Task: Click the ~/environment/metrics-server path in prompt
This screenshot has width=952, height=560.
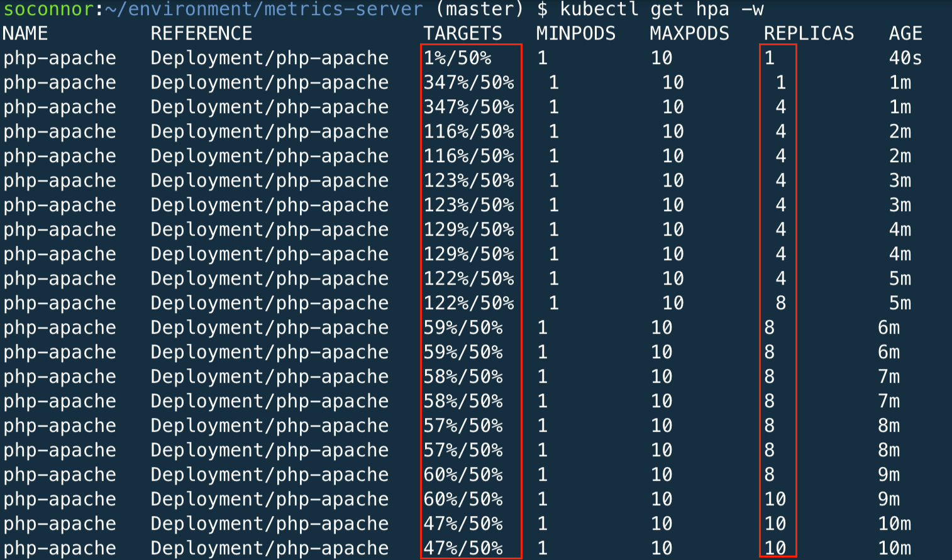Action: [x=263, y=9]
